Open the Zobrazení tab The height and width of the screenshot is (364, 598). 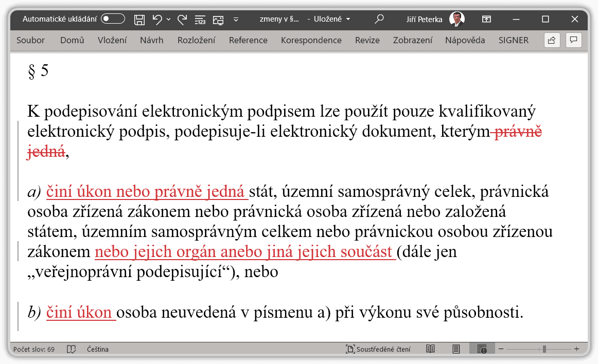coord(413,40)
